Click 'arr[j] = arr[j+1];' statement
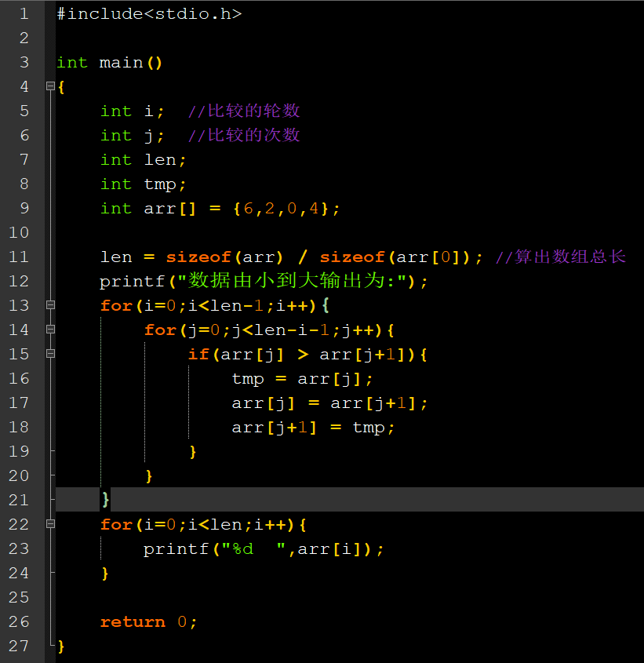 [x=329, y=403]
